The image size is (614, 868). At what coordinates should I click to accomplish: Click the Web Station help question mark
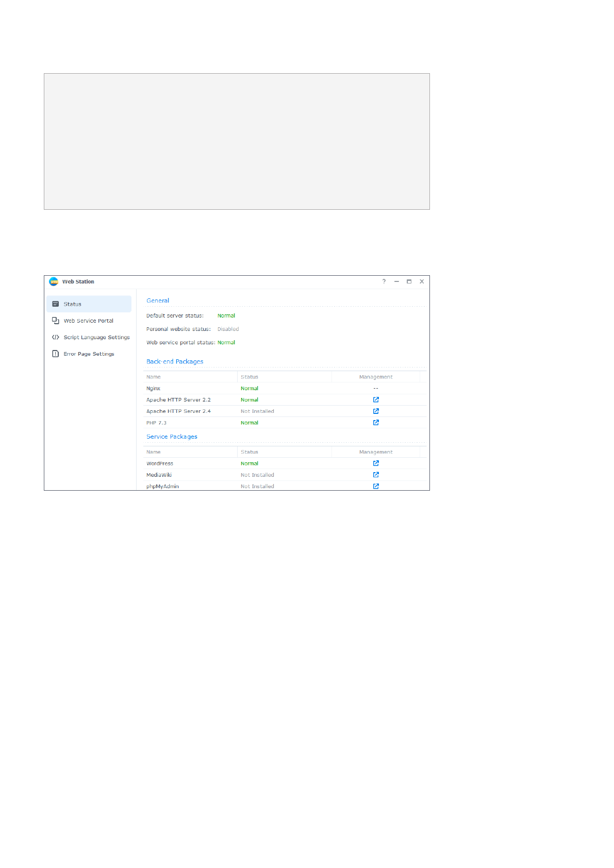click(384, 281)
